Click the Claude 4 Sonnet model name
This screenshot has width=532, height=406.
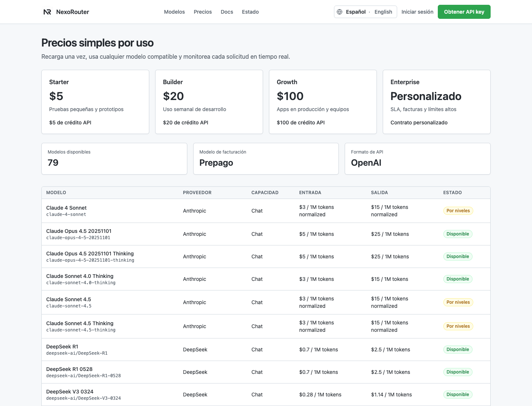(x=66, y=208)
